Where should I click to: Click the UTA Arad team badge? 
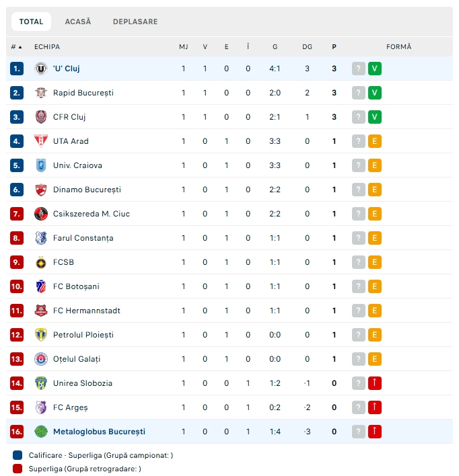point(41,141)
